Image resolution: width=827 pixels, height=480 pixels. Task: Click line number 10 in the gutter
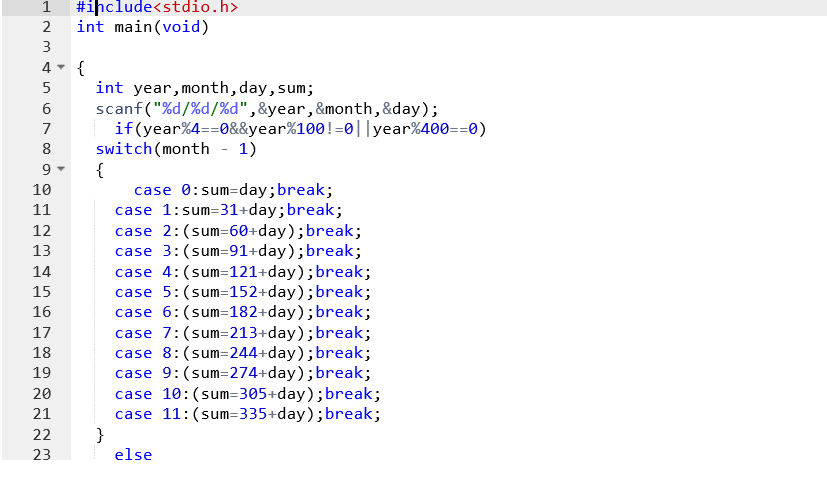click(42, 190)
